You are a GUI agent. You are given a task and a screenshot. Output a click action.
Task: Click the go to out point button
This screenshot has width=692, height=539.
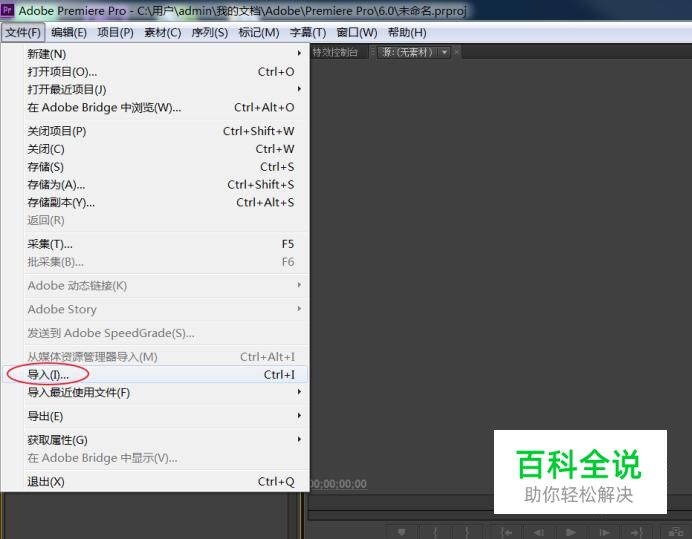pos(636,532)
